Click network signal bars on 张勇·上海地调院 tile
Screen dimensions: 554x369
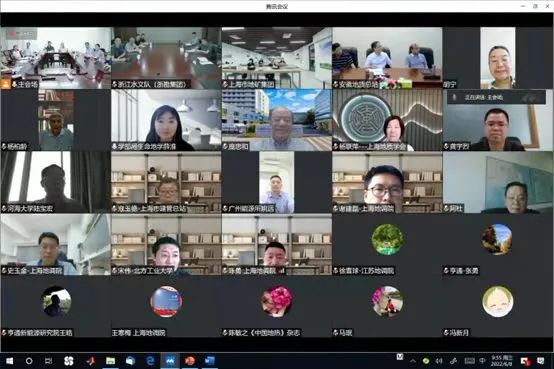(x=282, y=271)
